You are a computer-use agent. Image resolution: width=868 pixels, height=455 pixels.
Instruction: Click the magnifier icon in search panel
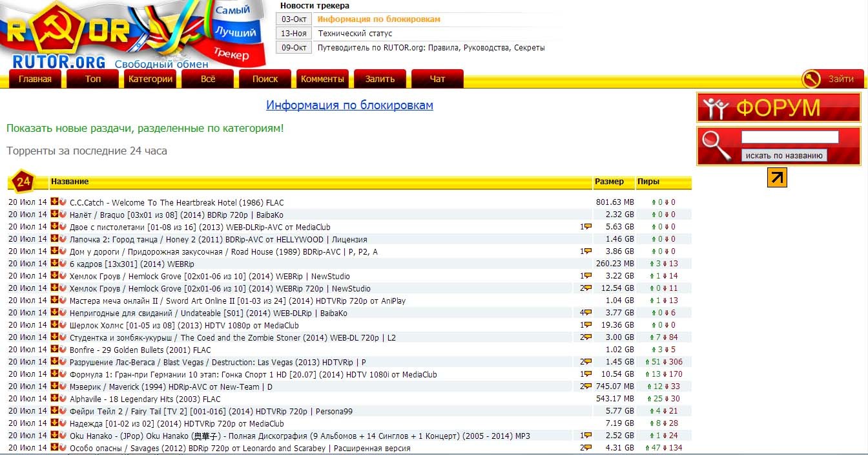[716, 146]
